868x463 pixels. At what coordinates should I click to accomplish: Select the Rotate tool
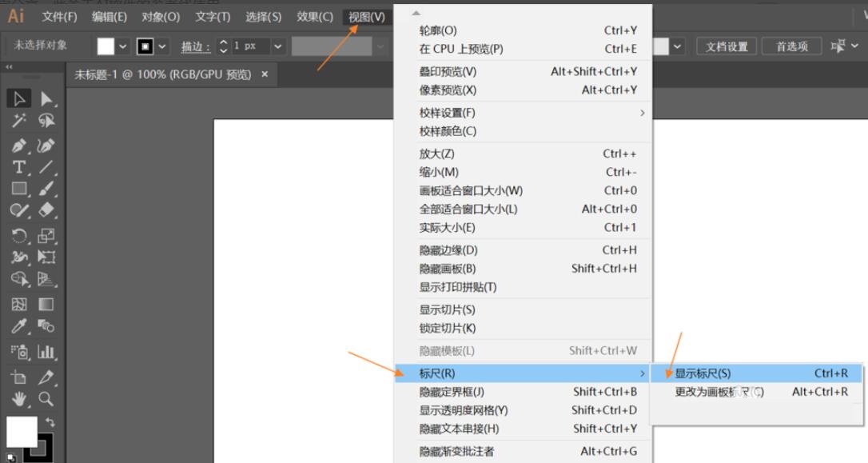click(19, 235)
